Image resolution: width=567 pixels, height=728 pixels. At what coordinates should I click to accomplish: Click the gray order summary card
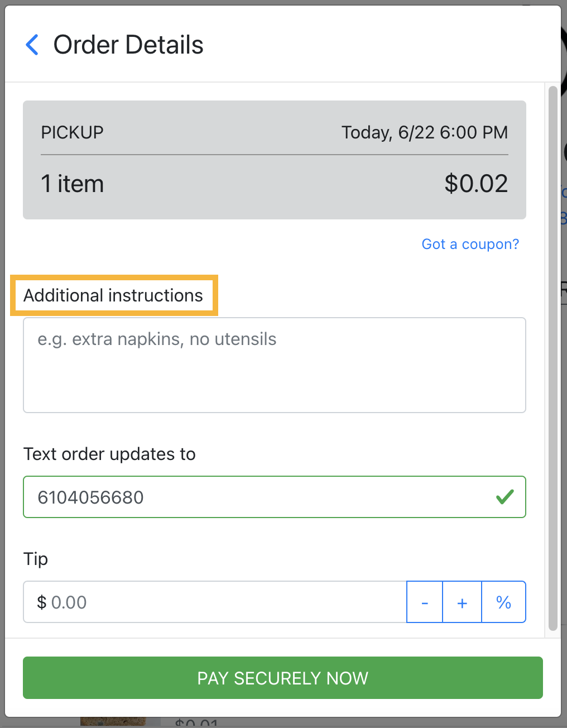[x=275, y=160]
